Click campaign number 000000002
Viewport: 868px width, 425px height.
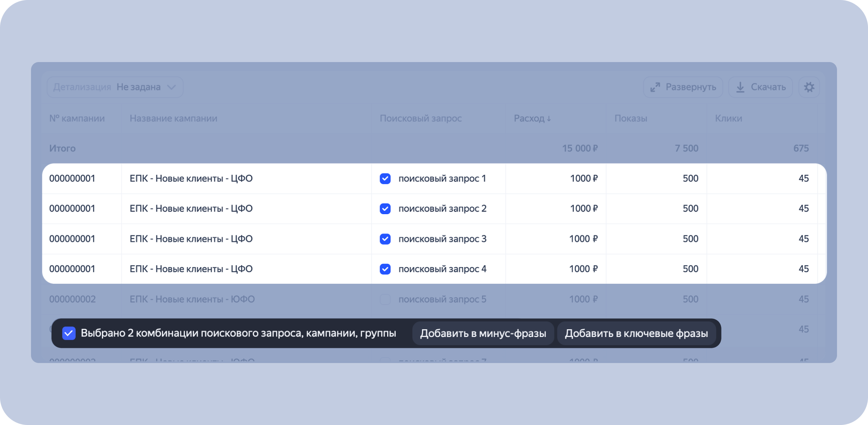pos(72,299)
